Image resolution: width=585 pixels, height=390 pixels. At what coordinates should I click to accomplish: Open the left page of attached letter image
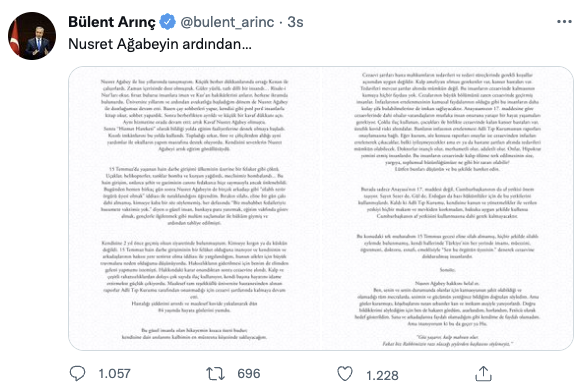(194, 209)
